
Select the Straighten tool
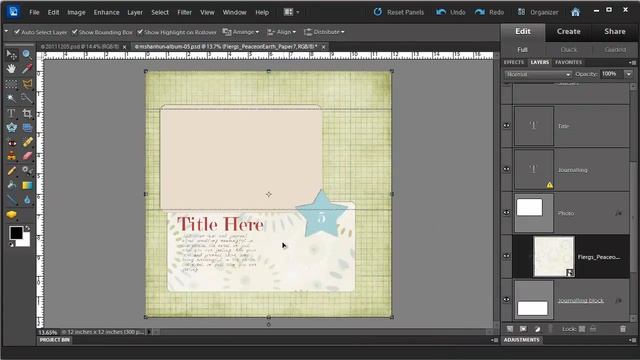[x=27, y=128]
